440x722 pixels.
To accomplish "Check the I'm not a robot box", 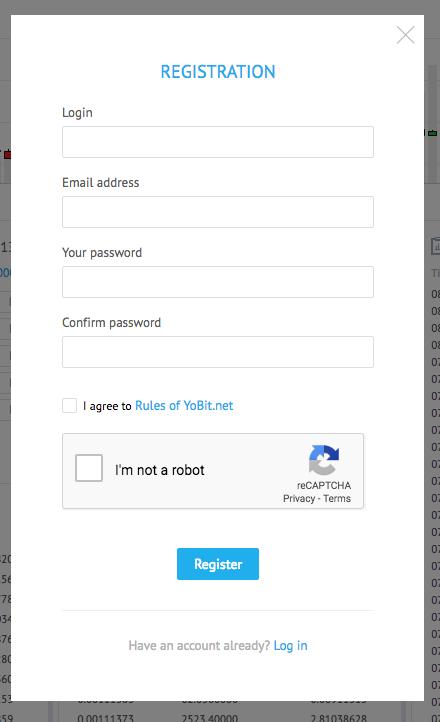I will click(89, 468).
